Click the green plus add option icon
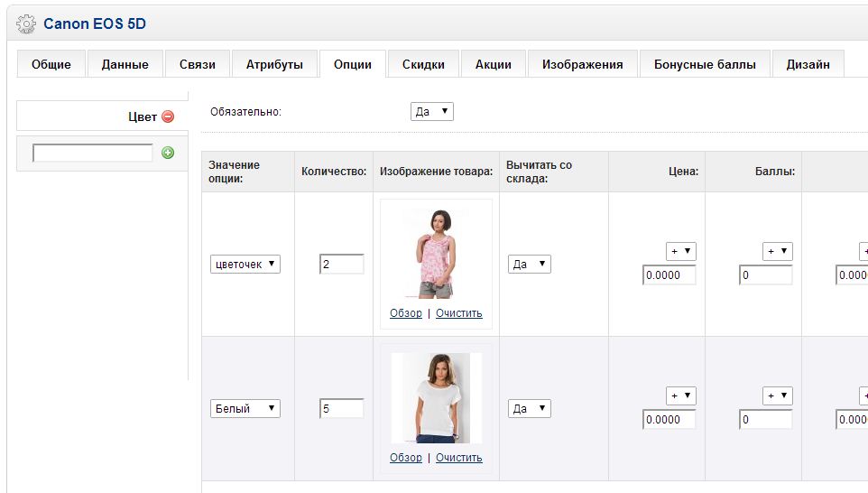This screenshot has height=493, width=868. click(x=168, y=153)
